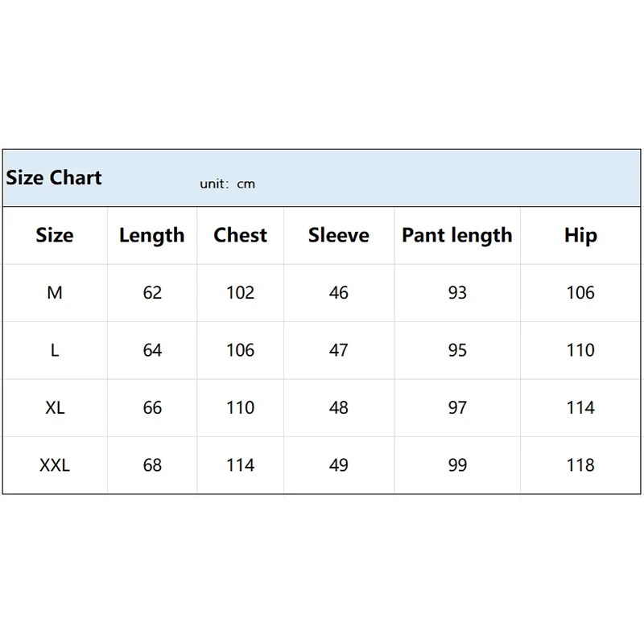The height and width of the screenshot is (644, 644).
Task: Click the Hip column header
Action: [x=580, y=236]
